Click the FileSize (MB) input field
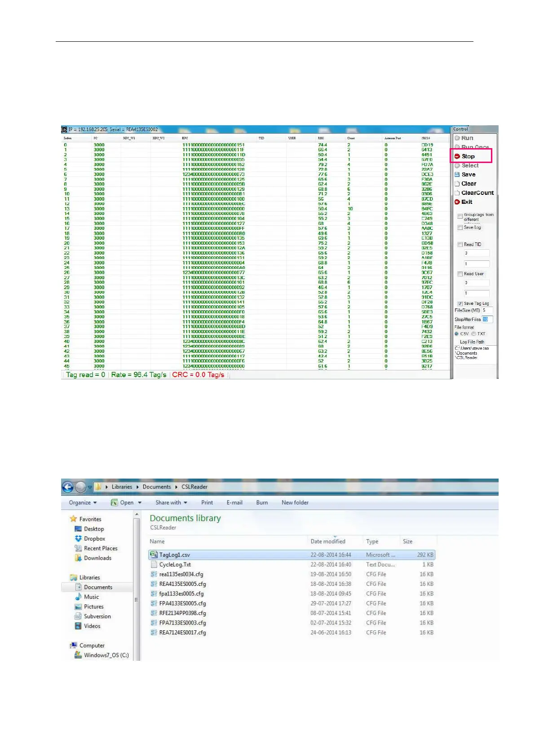This screenshot has width=535, height=756. point(487,310)
